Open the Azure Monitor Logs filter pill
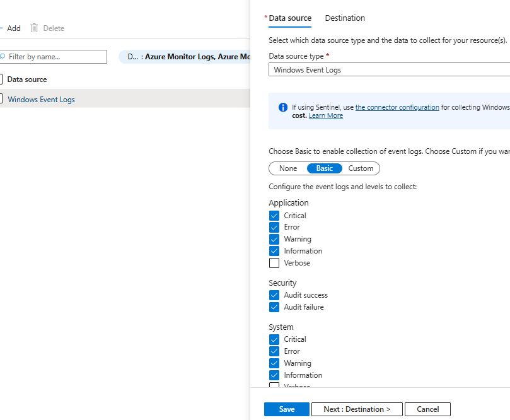The width and height of the screenshot is (510, 420). coord(189,57)
